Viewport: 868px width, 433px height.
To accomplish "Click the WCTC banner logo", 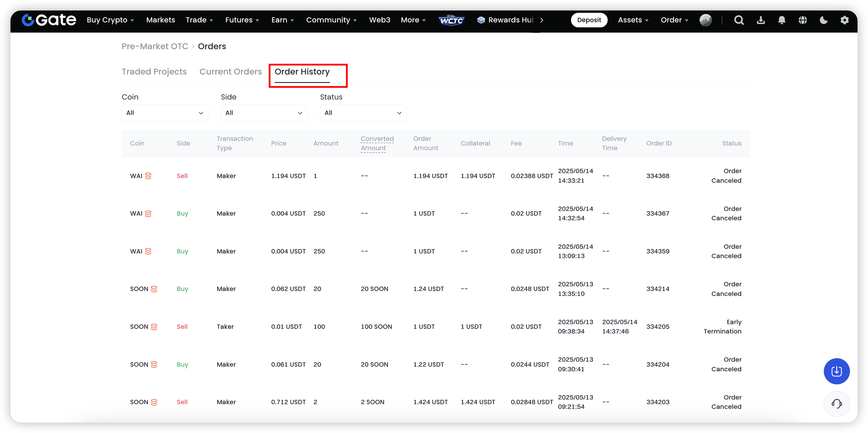I will [451, 20].
